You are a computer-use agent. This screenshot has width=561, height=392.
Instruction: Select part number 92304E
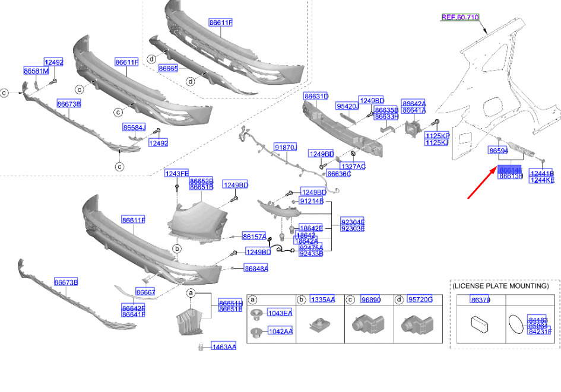click(x=353, y=222)
